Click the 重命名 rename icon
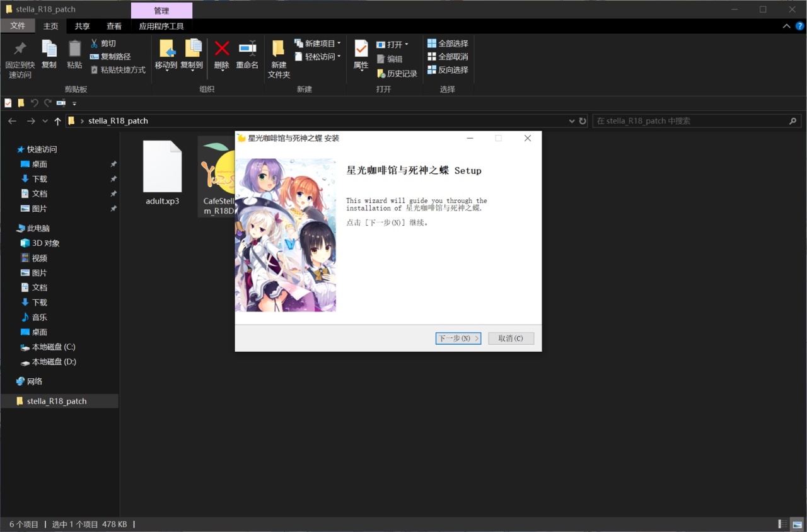 [x=247, y=49]
